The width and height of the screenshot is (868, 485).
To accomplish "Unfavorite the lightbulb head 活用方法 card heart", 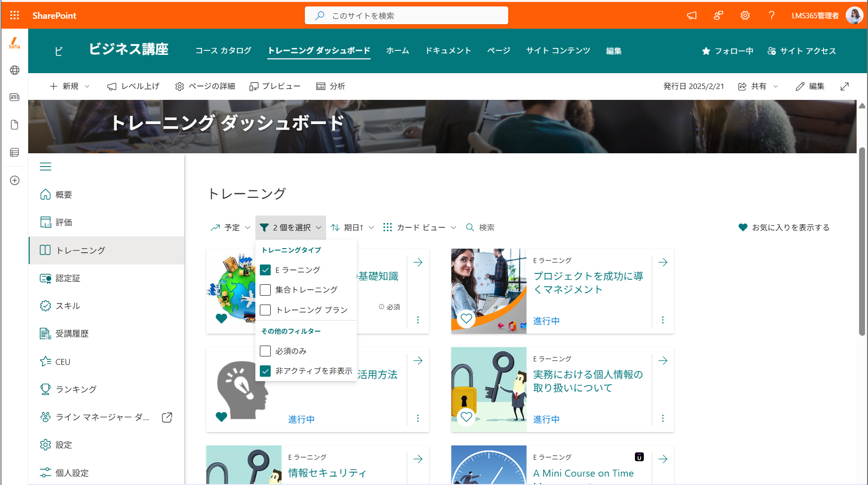I will tap(221, 417).
